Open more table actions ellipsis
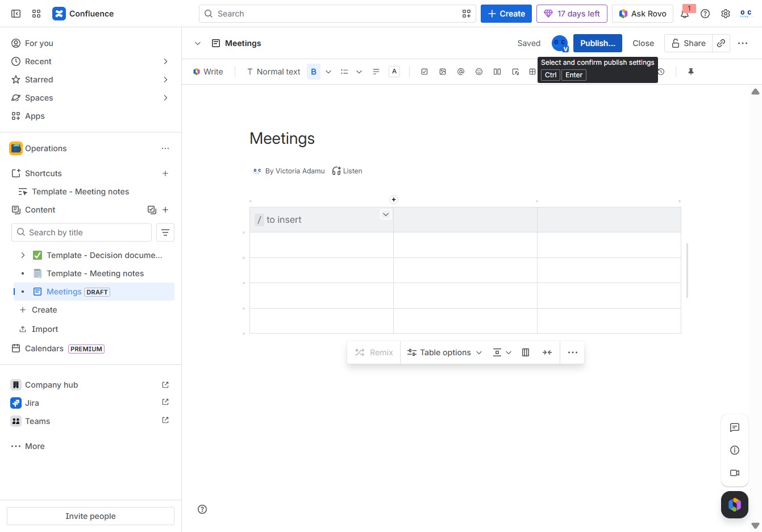The width and height of the screenshot is (762, 532). coord(573,352)
